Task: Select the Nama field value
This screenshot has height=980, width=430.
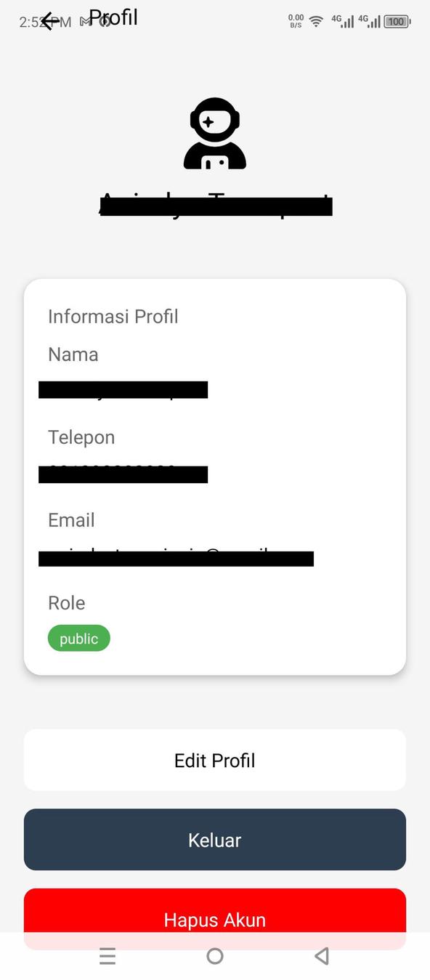Action: click(123, 389)
